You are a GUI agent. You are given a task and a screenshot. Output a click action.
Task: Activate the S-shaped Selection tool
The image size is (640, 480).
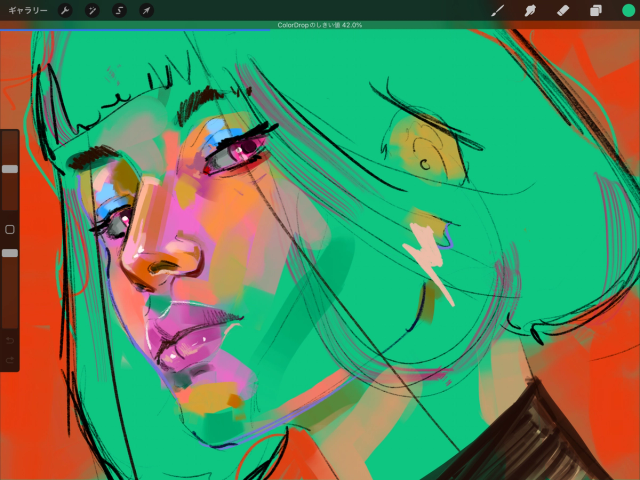(119, 10)
